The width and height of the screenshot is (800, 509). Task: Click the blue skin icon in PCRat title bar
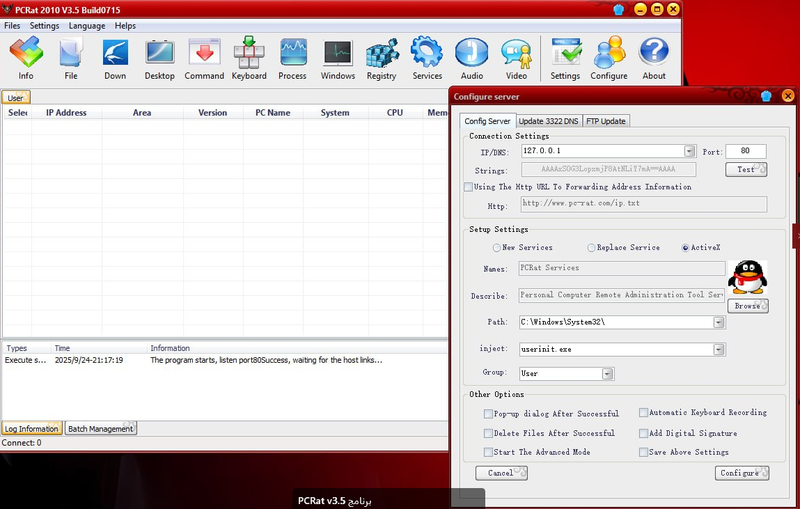pos(618,9)
